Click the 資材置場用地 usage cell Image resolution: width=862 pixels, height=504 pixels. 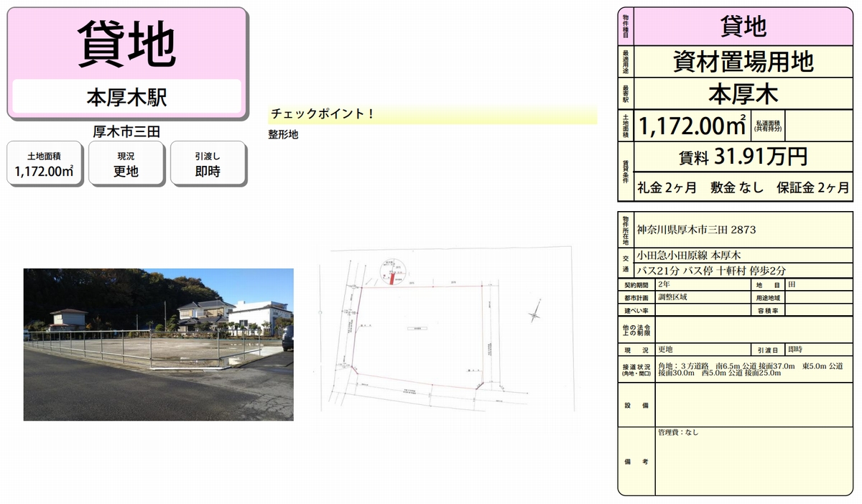click(743, 62)
